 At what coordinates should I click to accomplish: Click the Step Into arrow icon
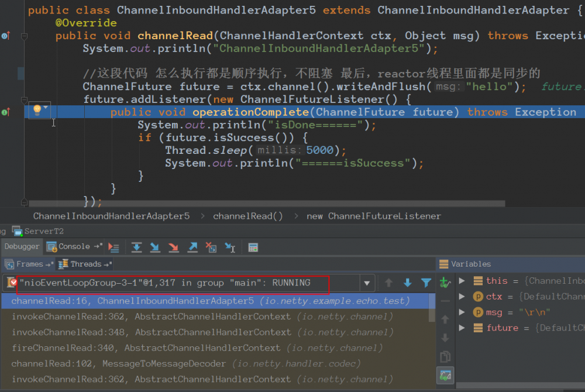(155, 247)
